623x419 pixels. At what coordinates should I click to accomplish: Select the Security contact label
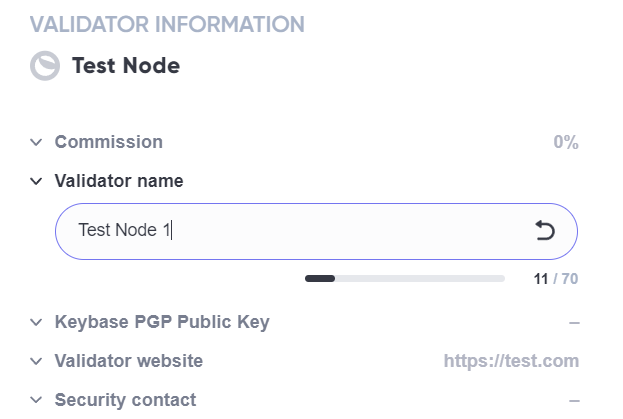coord(125,400)
